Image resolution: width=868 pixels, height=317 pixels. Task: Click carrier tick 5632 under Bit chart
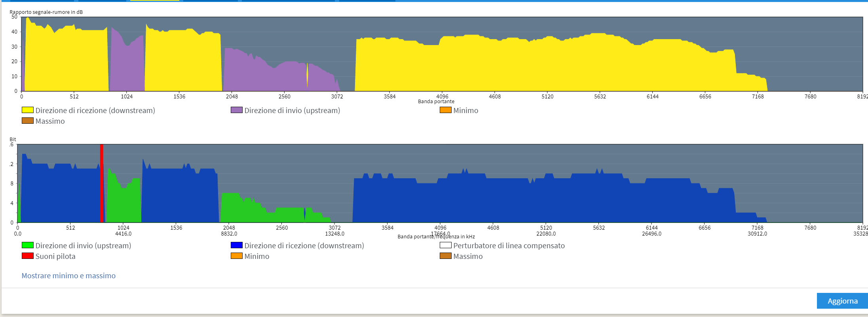(599, 228)
